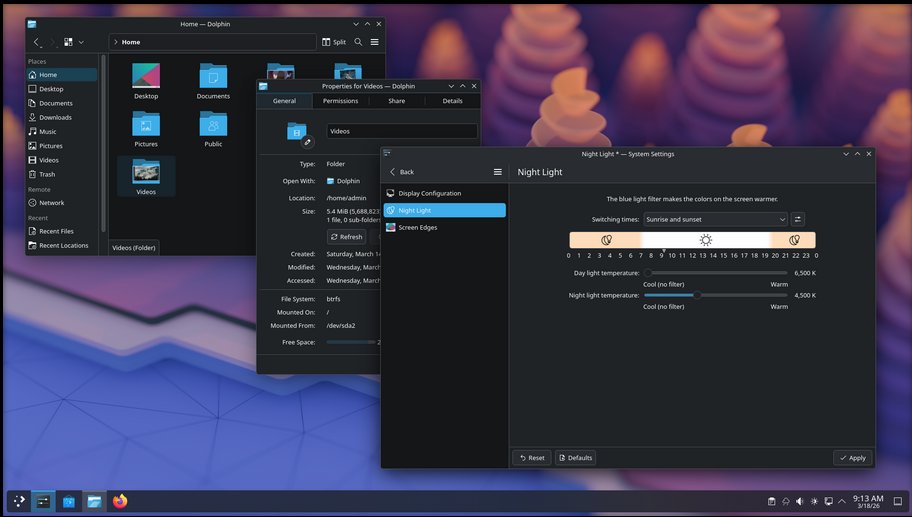Open Documents in Places sidebar
Image resolution: width=912 pixels, height=517 pixels.
[62, 103]
